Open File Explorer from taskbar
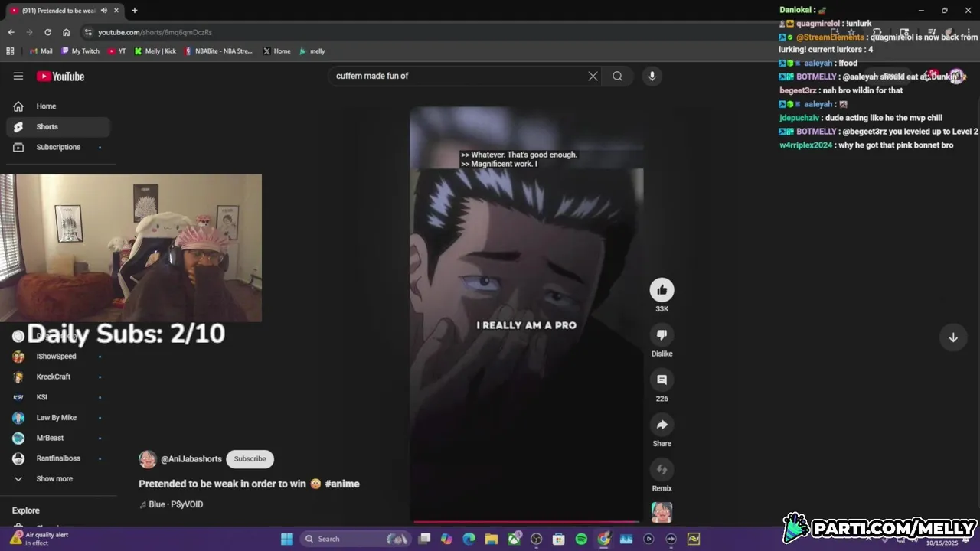The image size is (980, 551). click(x=492, y=539)
